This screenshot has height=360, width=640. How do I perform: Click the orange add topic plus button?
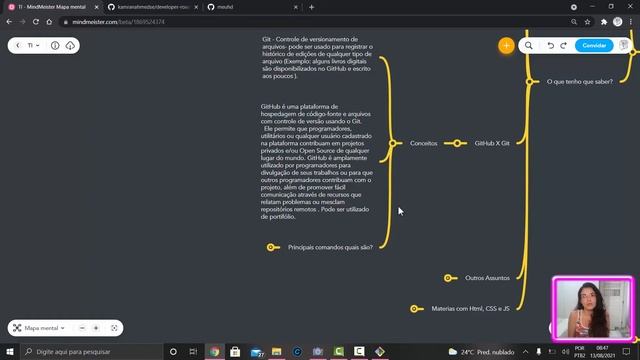506,45
